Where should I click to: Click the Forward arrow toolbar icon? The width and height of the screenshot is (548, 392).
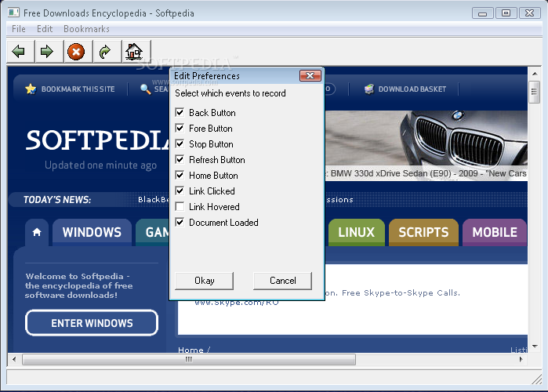pos(47,52)
